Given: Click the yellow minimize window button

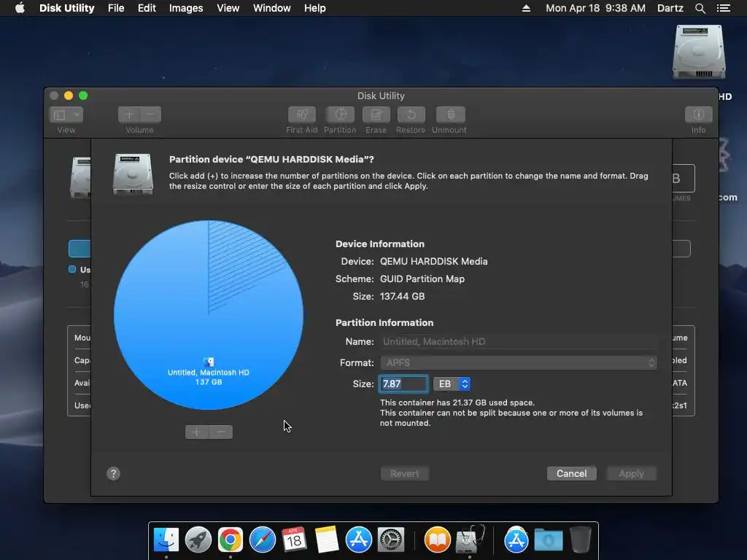Looking at the screenshot, I should (69, 96).
